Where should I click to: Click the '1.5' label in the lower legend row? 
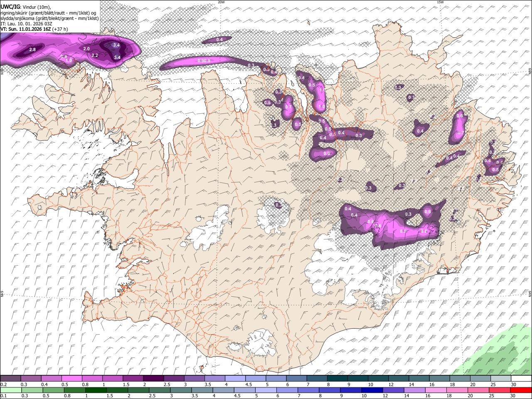point(110,396)
